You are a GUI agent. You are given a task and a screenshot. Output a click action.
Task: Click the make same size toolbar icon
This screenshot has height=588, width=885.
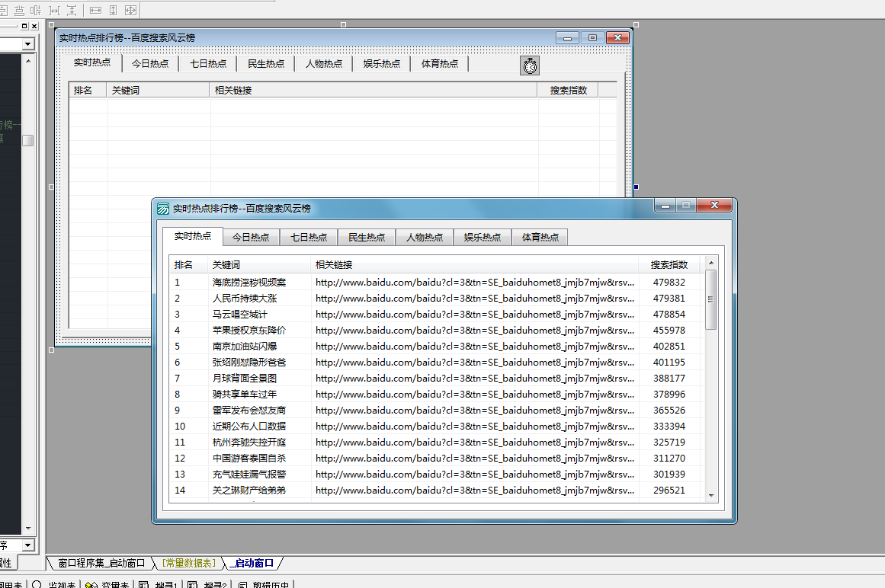point(130,10)
